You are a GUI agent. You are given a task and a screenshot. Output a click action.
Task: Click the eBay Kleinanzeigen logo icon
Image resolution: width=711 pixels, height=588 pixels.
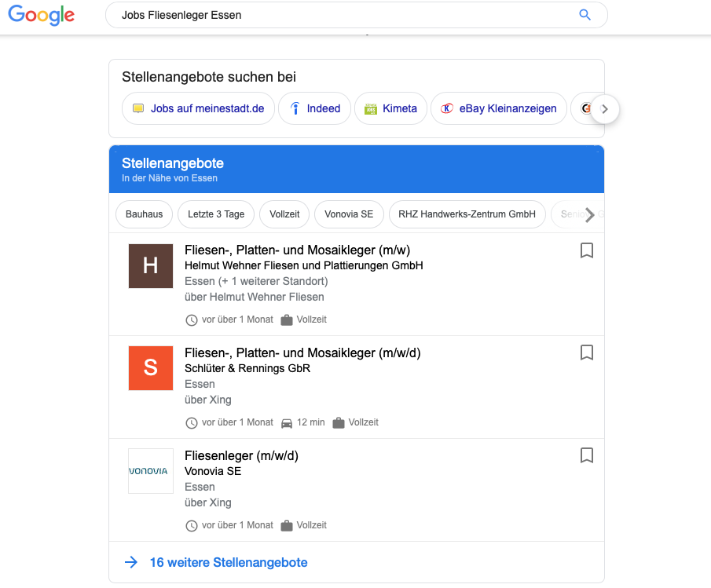tap(447, 108)
